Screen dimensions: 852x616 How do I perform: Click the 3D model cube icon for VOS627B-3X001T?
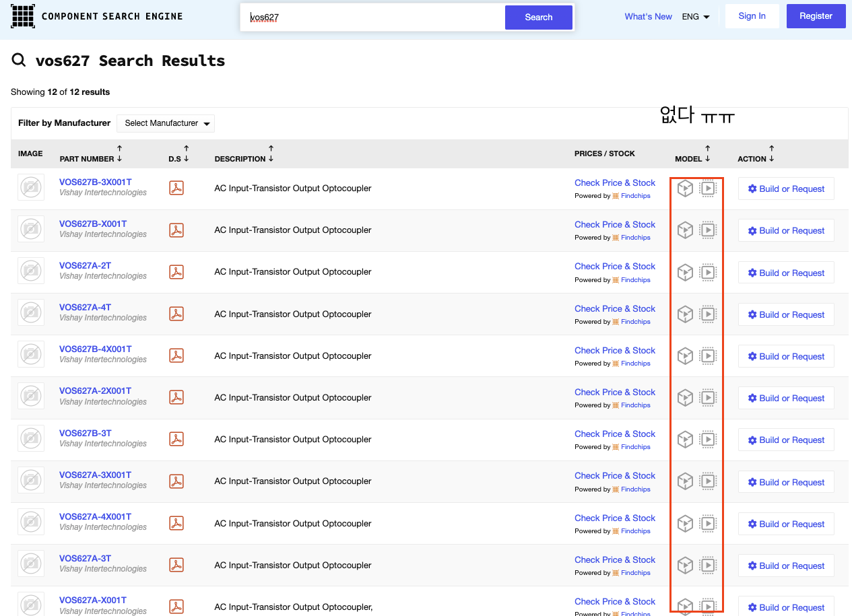pyautogui.click(x=685, y=189)
